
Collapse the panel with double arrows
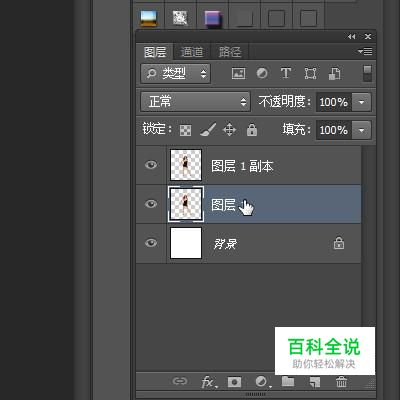click(x=351, y=37)
